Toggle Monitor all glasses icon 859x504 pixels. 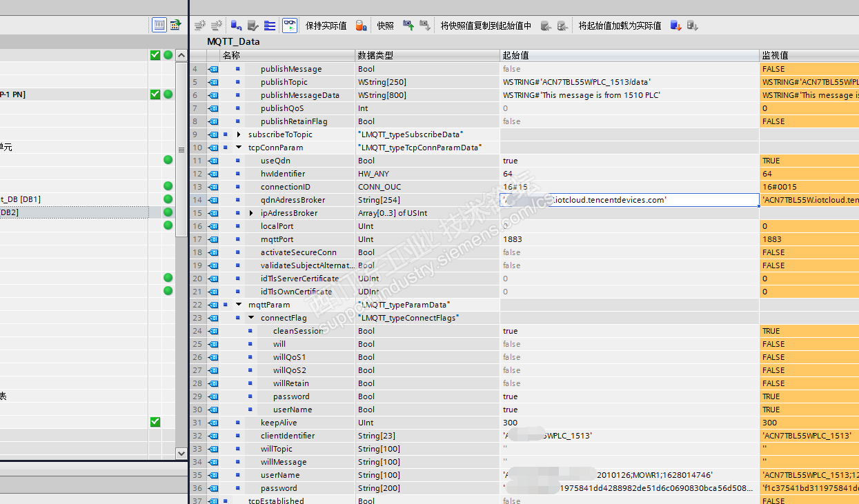290,26
